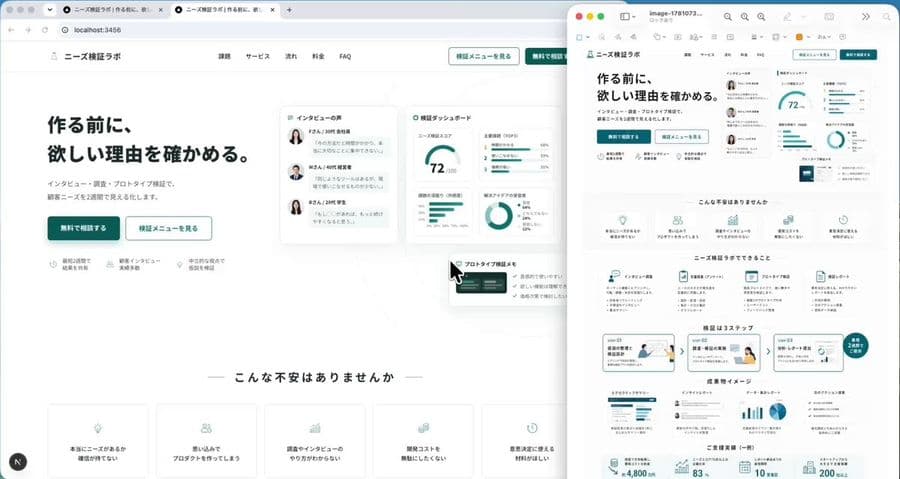Open 課題 nav link in browser page
Image resolution: width=900 pixels, height=479 pixels.
(x=224, y=56)
